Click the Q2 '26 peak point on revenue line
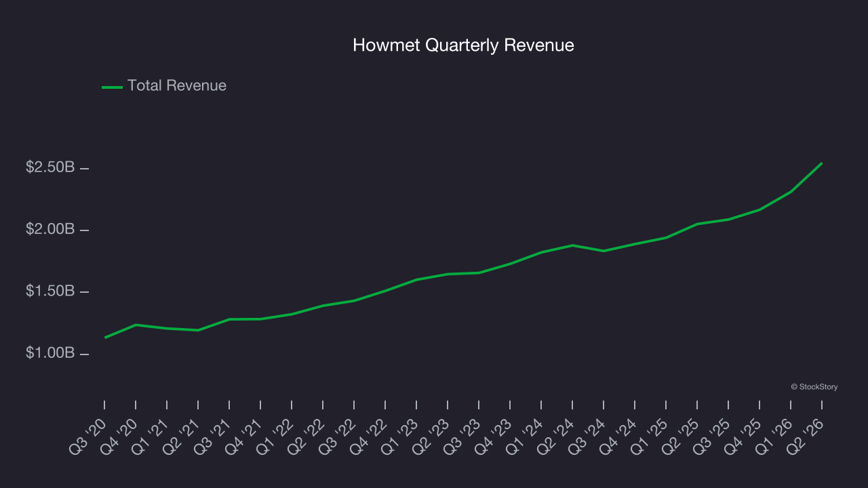The image size is (868, 488). point(821,163)
